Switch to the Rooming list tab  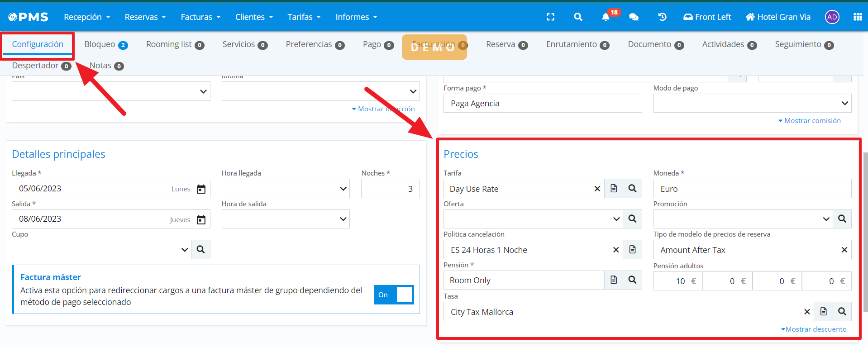coord(175,44)
